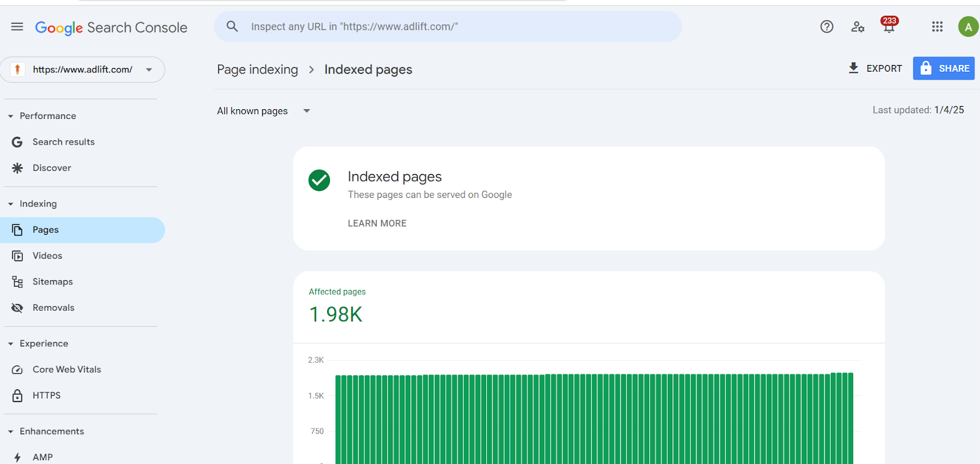Click the adlift property favicon
The height and width of the screenshot is (464, 980).
click(x=18, y=69)
